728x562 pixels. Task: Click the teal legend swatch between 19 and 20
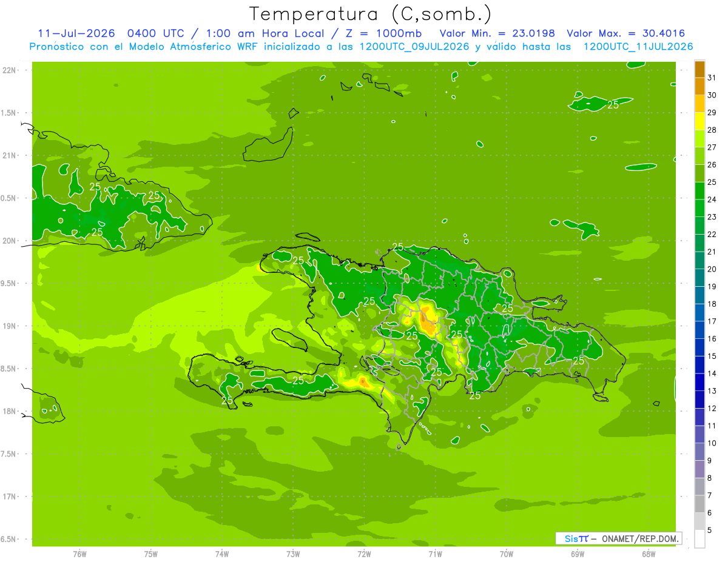[x=699, y=278]
